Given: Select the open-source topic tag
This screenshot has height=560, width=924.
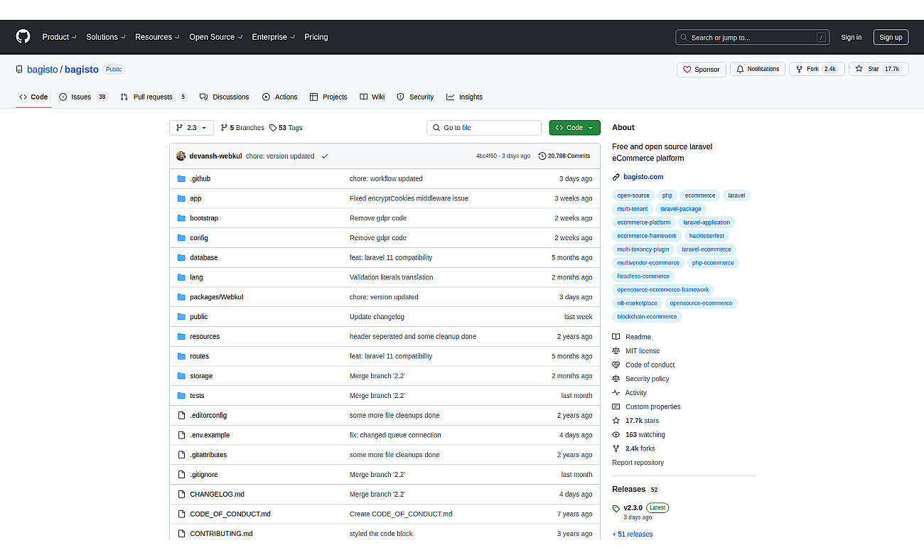Looking at the screenshot, I should coord(633,195).
